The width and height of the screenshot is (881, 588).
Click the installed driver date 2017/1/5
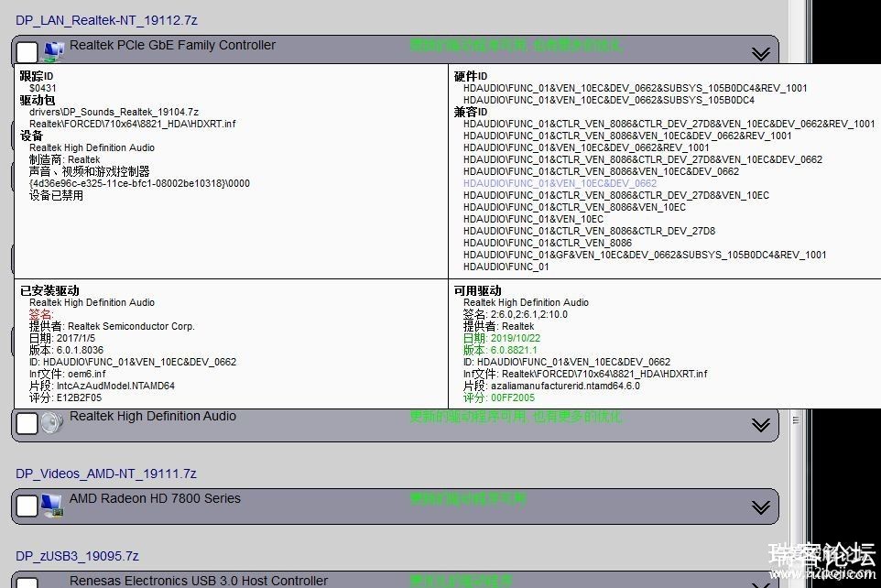click(x=76, y=338)
